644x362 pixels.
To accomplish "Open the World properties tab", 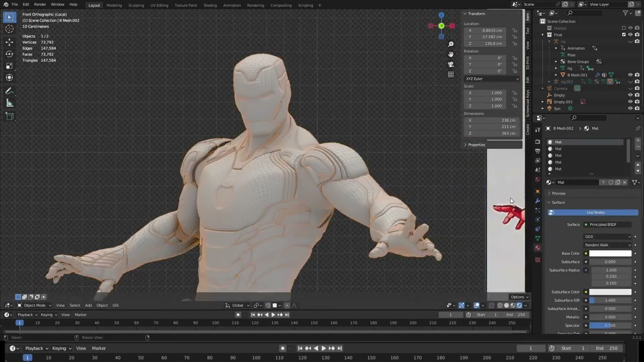I will point(537,179).
